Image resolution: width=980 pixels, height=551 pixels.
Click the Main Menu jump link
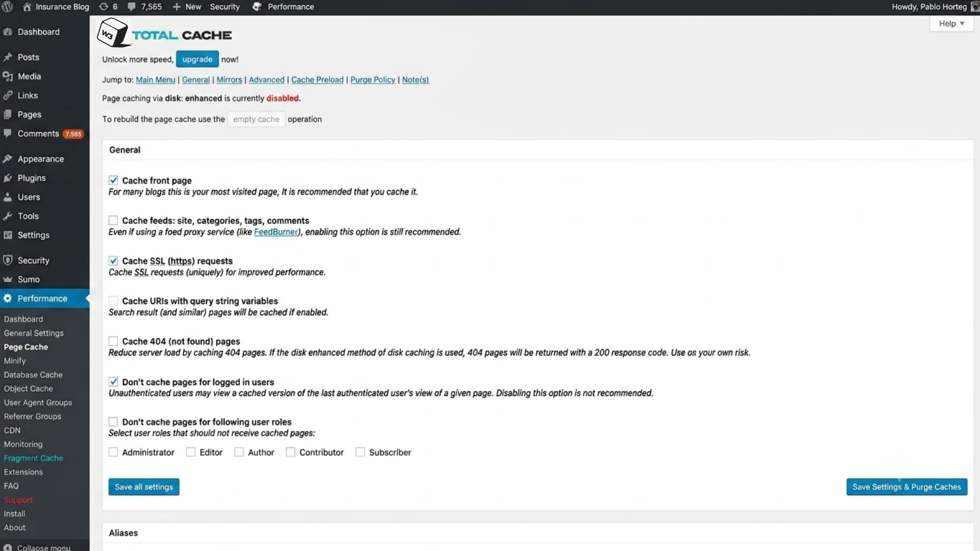coord(155,80)
